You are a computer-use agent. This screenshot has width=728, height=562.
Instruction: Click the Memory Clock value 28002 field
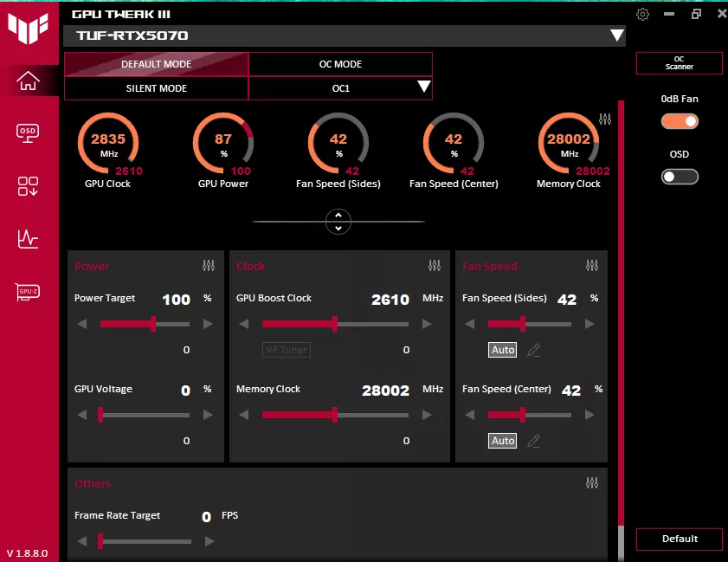386,391
